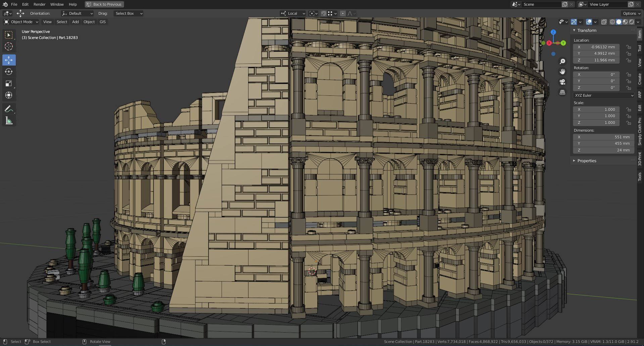Click Location Z value field

(596, 60)
